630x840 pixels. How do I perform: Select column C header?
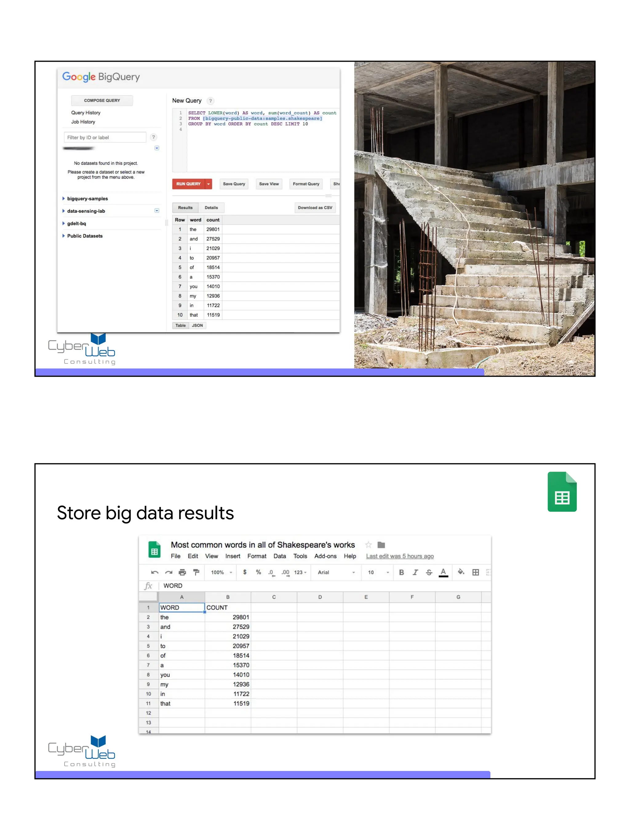274,597
